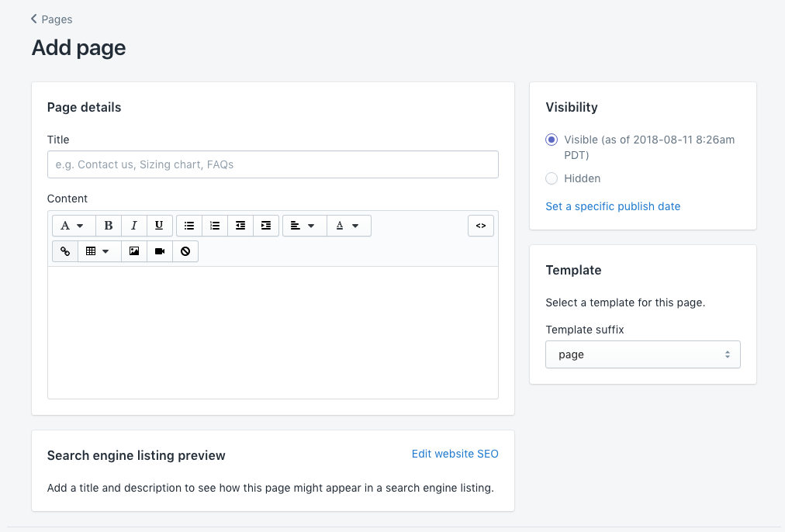Insert a numbered list
The image size is (785, 532).
[215, 226]
